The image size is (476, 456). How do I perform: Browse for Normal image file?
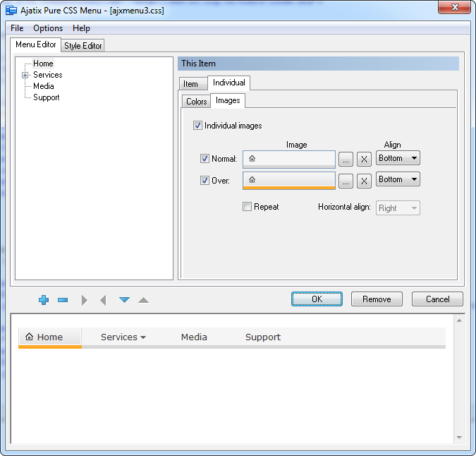pyautogui.click(x=346, y=159)
